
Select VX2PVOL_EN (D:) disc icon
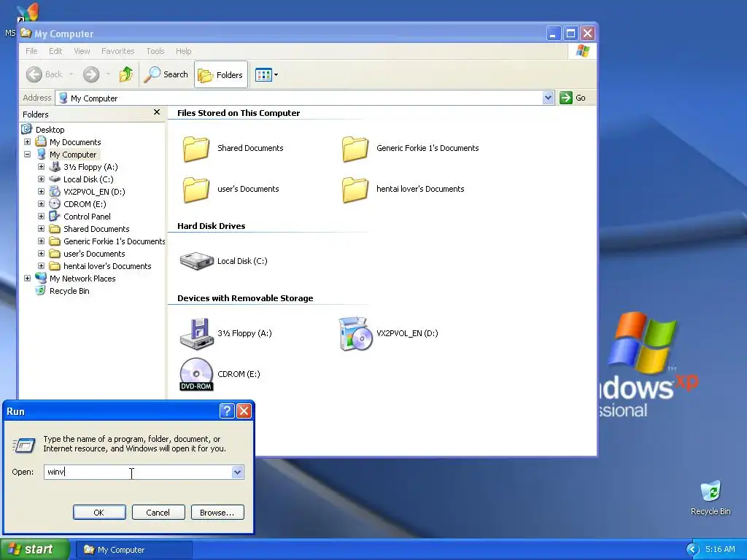coord(355,333)
